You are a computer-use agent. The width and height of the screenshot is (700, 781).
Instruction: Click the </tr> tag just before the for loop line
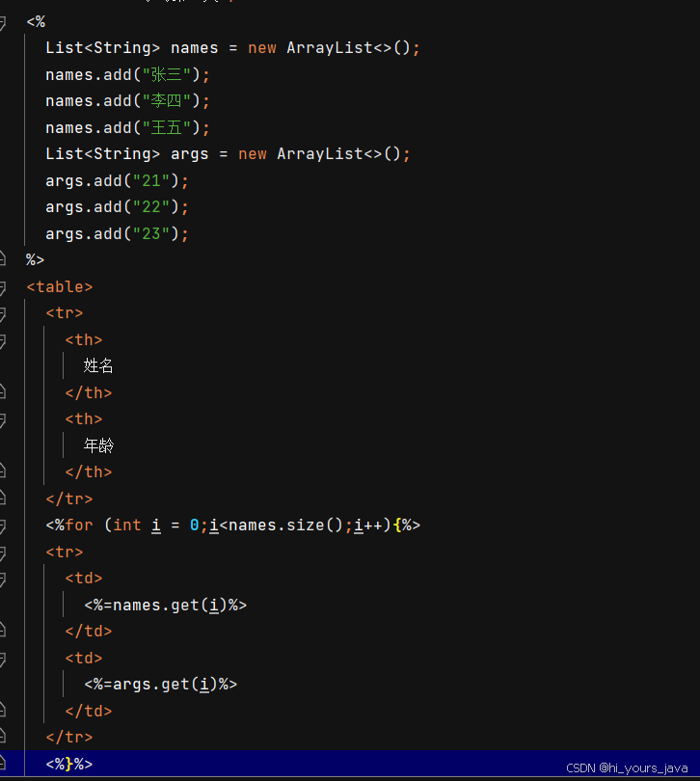pyautogui.click(x=68, y=499)
